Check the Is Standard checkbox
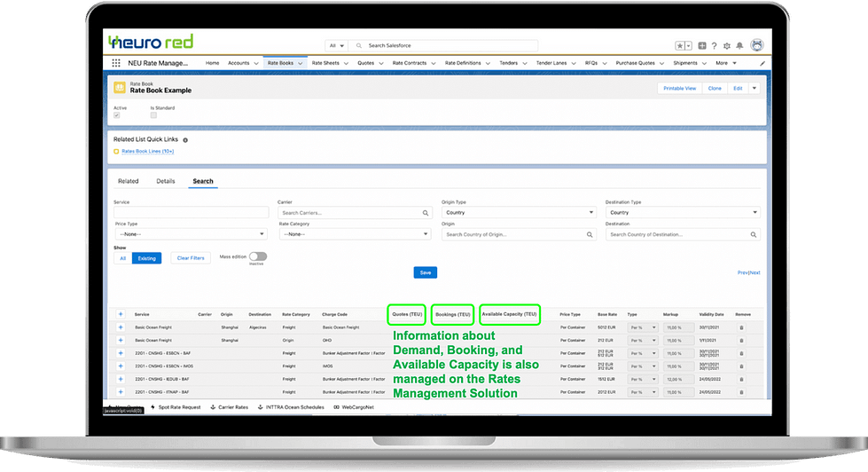Screen dimensions: 868x472 pyautogui.click(x=153, y=115)
